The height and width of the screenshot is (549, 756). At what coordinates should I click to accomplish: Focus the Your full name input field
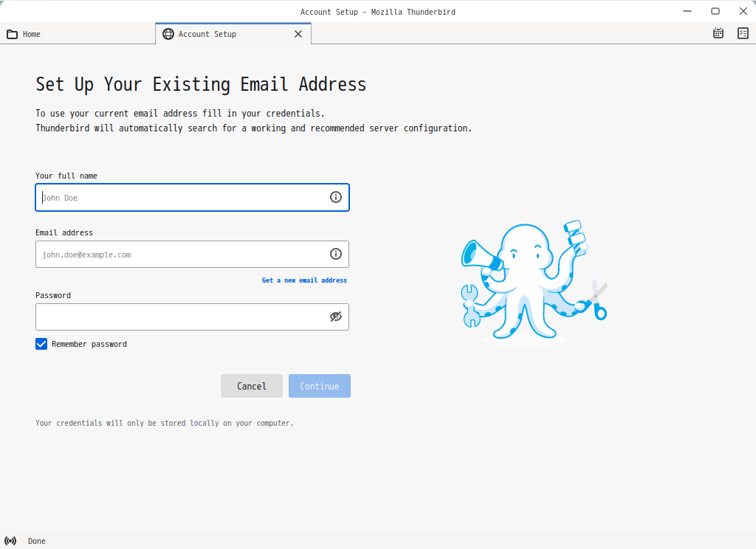[x=193, y=197]
